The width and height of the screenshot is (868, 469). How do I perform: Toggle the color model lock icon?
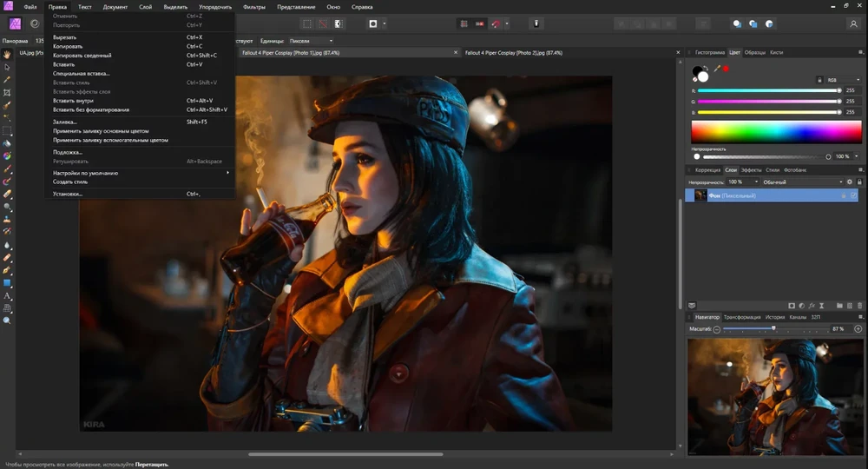pos(819,80)
